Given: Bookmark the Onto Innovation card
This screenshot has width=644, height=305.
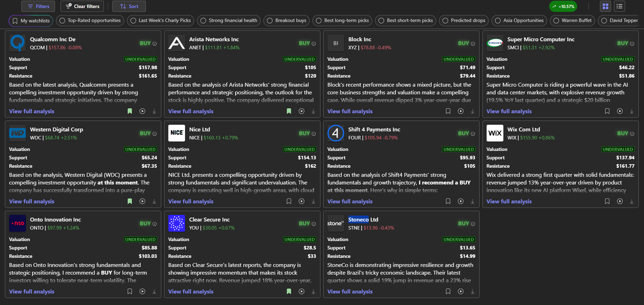Looking at the screenshot, I should click(x=129, y=292).
